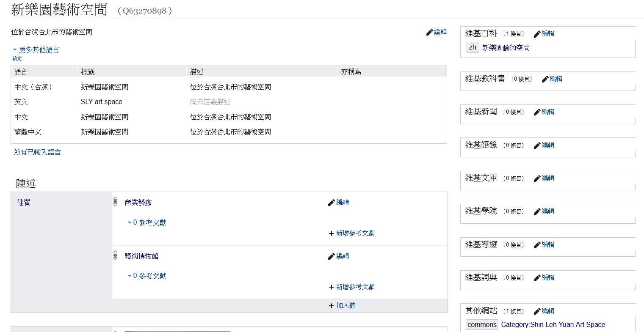Screen dimensions: 644x332
Task: Click 加入值 to add a statement value
Action: click(346, 306)
